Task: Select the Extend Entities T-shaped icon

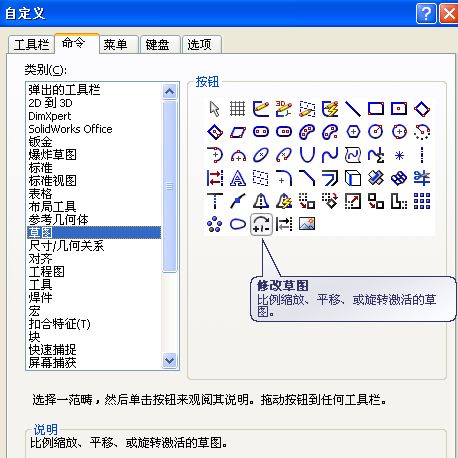Action: point(215,201)
